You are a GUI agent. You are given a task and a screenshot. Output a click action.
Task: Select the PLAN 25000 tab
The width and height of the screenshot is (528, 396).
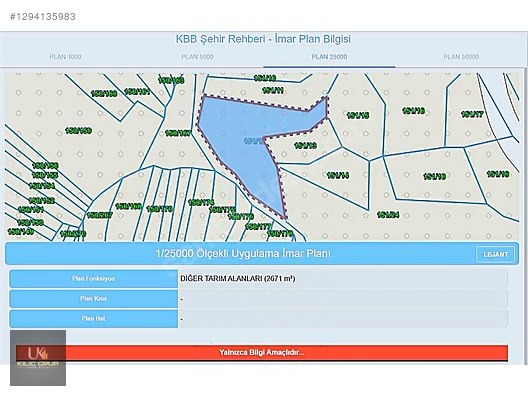[x=329, y=57]
